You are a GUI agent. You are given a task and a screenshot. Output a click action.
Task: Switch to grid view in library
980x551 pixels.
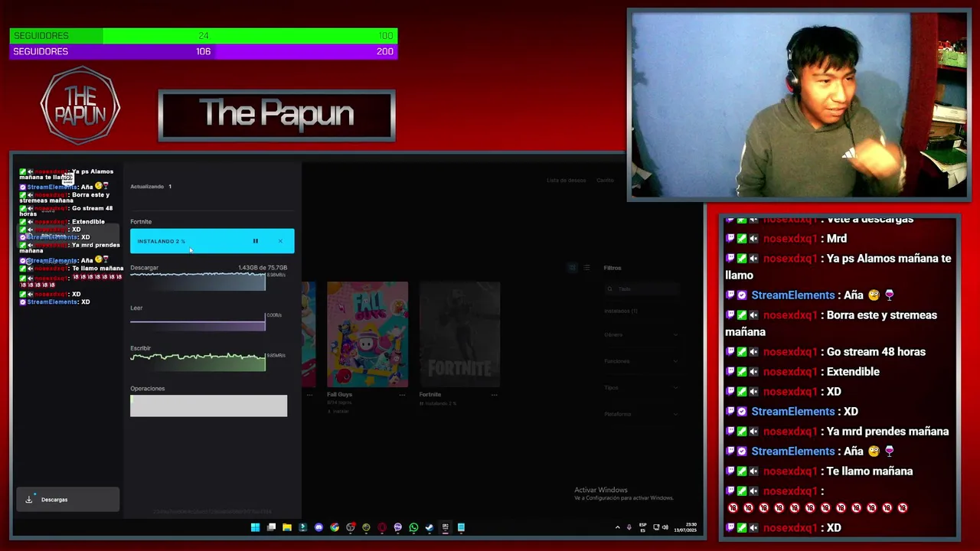tap(572, 268)
